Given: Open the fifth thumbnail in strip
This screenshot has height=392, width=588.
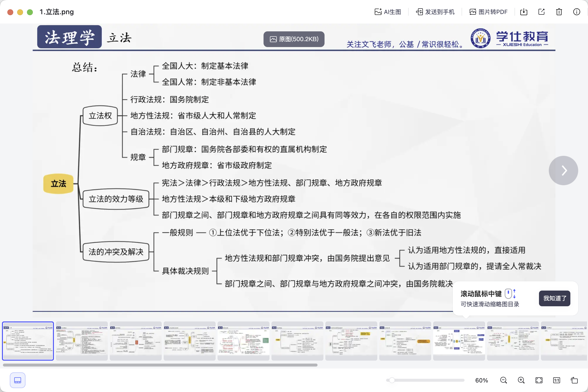Looking at the screenshot, I should (x=243, y=341).
